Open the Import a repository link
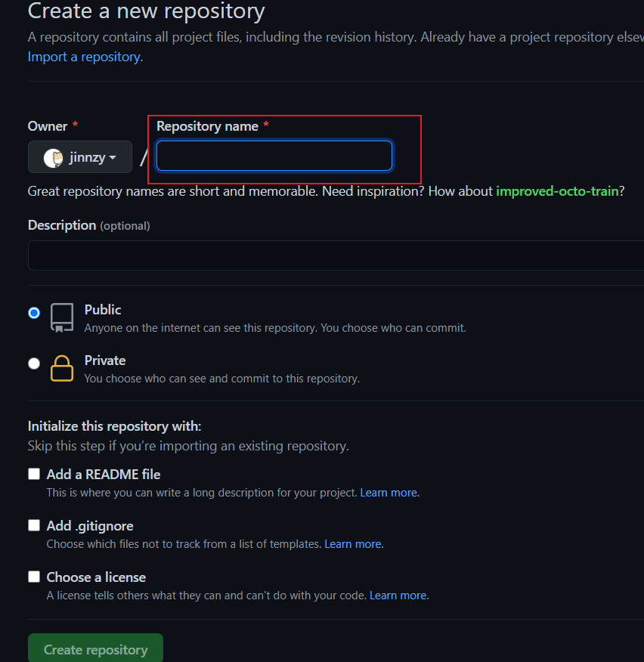The image size is (644, 662). click(85, 57)
